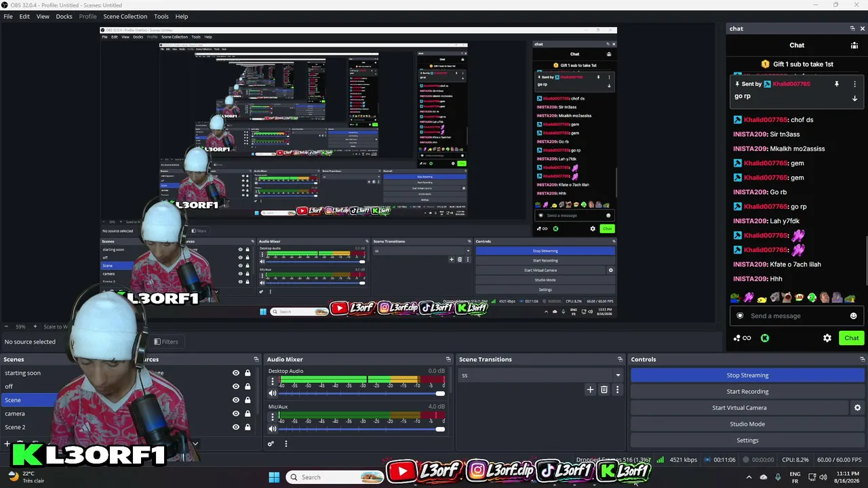Hide the fourth source in the Sources list
Viewport: 868px width, 488px height.
pyautogui.click(x=236, y=413)
